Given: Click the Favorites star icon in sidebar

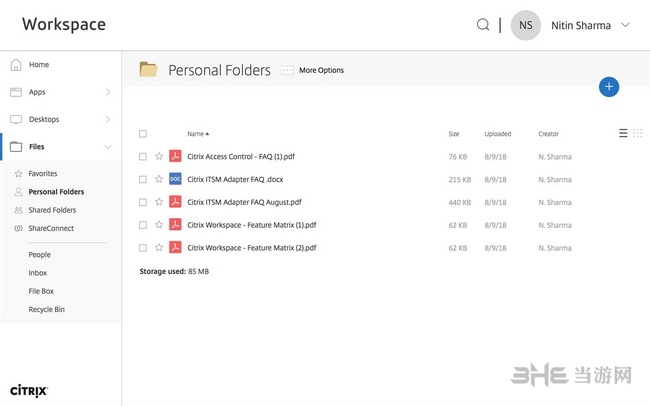Looking at the screenshot, I should tap(18, 173).
